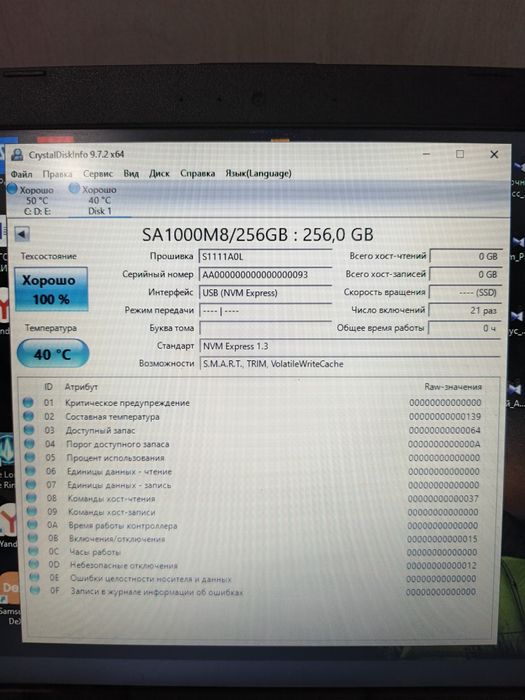The image size is (525, 700).
Task: Select the Процент использования attribute text
Action: tap(115, 458)
